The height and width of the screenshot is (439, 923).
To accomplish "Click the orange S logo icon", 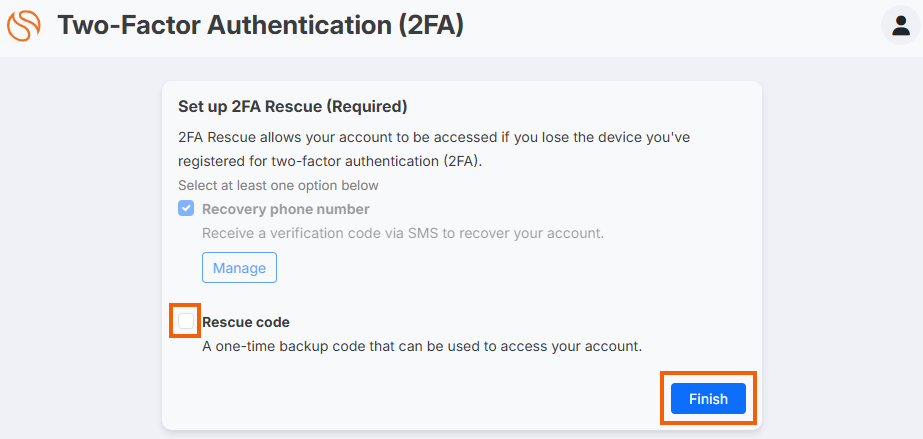I will pos(24,26).
